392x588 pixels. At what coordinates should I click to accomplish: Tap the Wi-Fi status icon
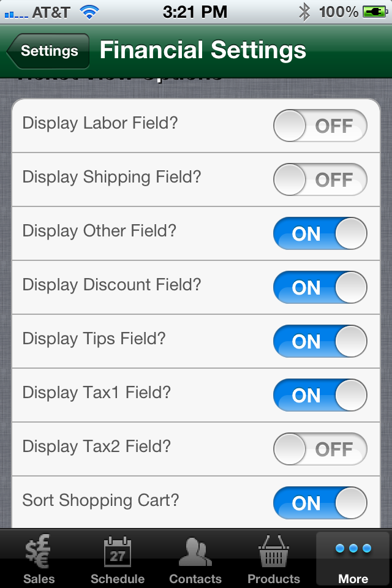click(89, 12)
